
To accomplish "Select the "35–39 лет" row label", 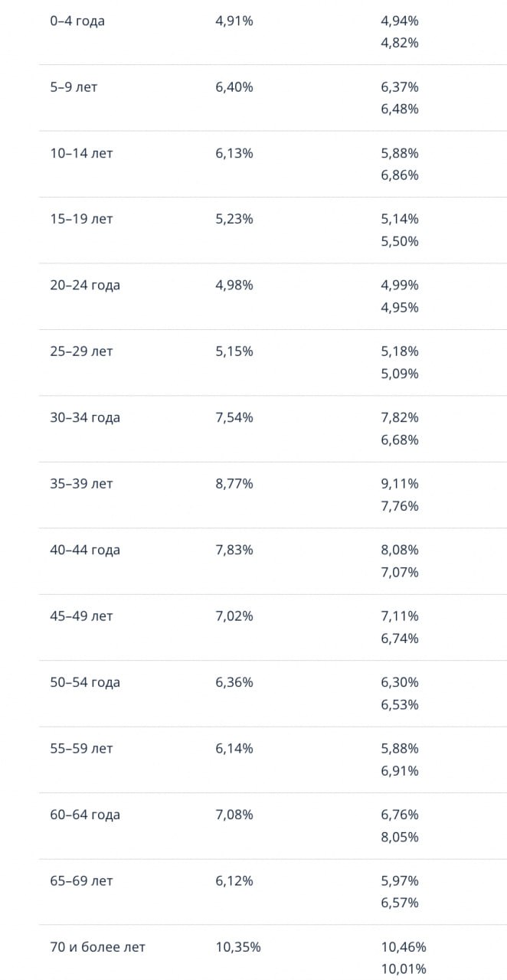I will 81,484.
